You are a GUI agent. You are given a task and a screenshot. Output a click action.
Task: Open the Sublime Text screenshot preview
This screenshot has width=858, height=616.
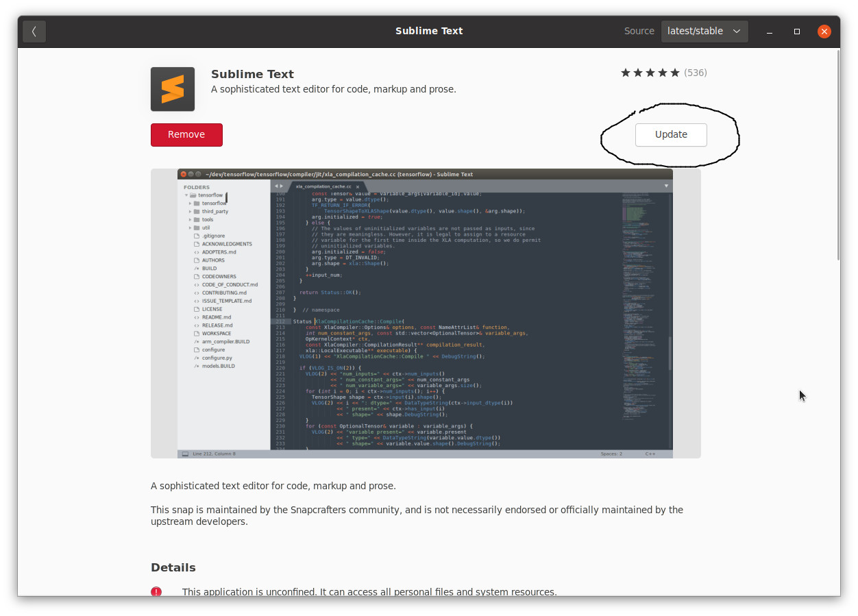(x=426, y=313)
